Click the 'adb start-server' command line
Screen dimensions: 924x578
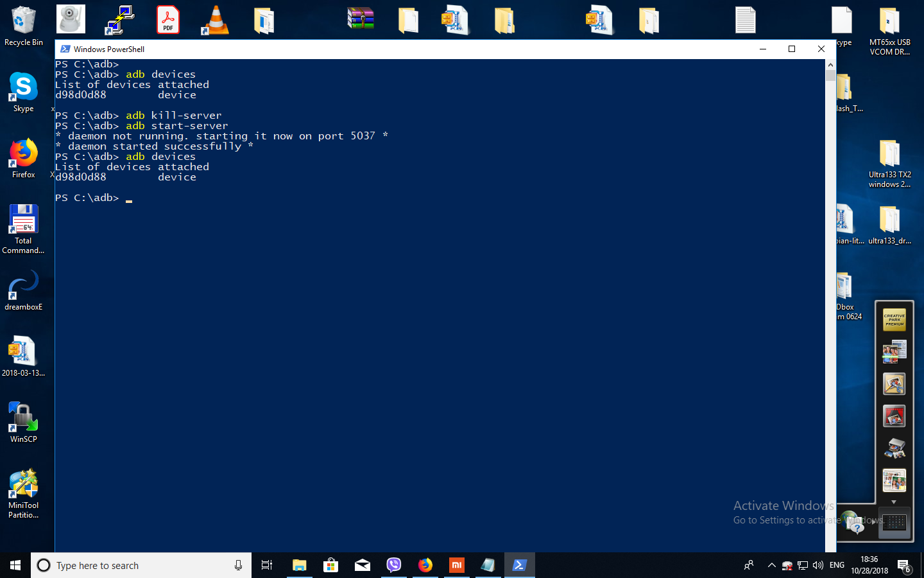(142, 126)
